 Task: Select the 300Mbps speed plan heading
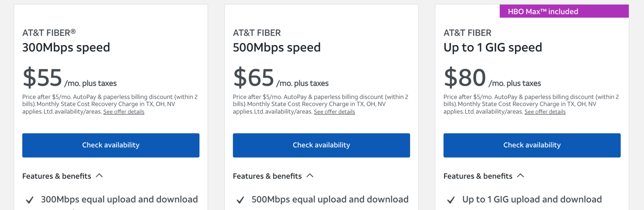[x=66, y=47]
